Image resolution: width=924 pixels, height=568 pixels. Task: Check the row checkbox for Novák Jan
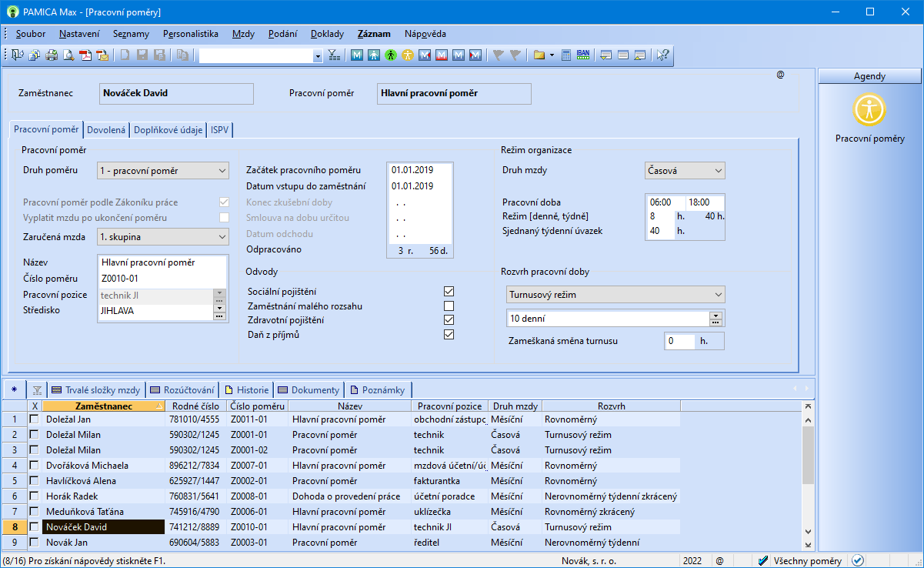tap(34, 542)
